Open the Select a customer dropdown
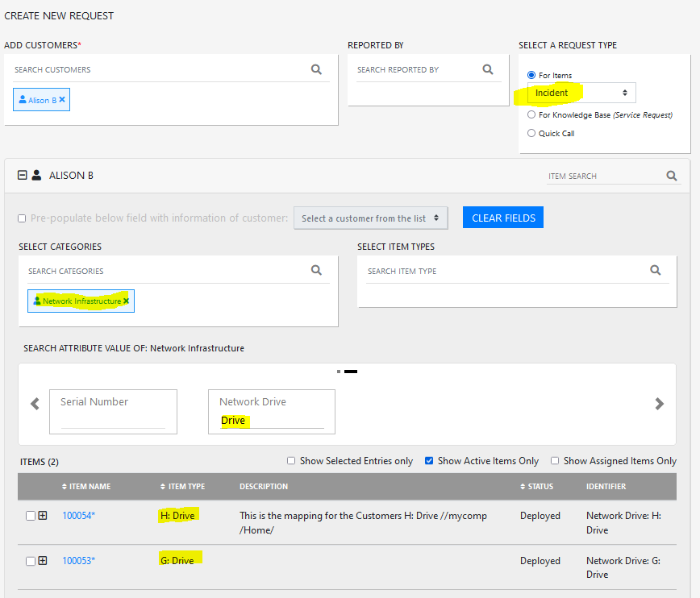700x598 pixels. click(370, 218)
